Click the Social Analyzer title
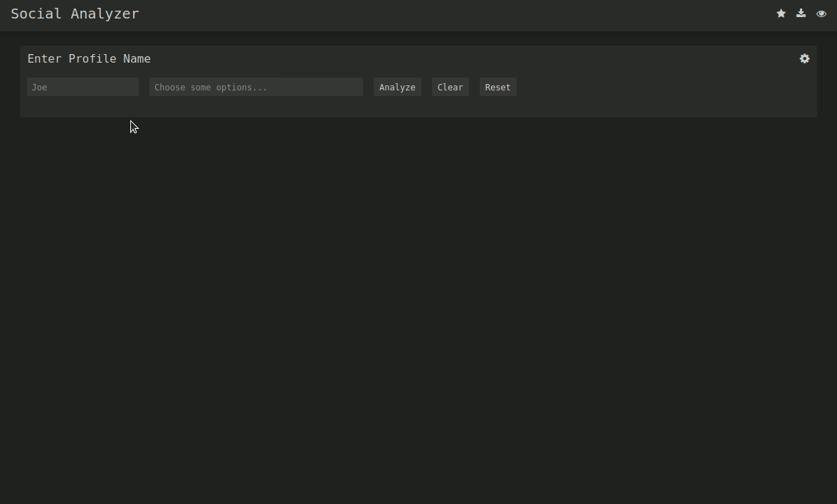 point(75,14)
